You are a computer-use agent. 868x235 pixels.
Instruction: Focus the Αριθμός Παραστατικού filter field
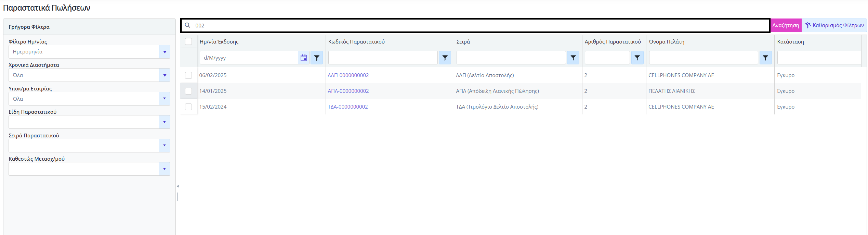[x=607, y=58]
